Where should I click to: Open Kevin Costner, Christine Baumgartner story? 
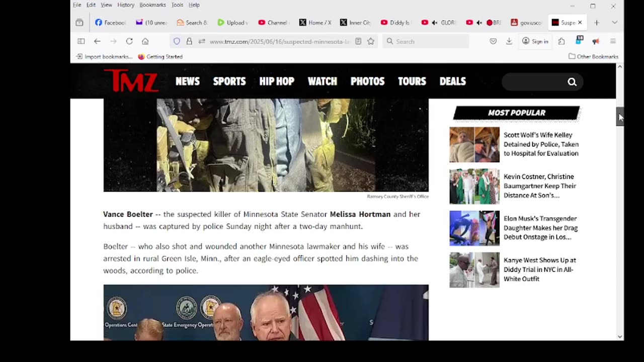(x=540, y=186)
